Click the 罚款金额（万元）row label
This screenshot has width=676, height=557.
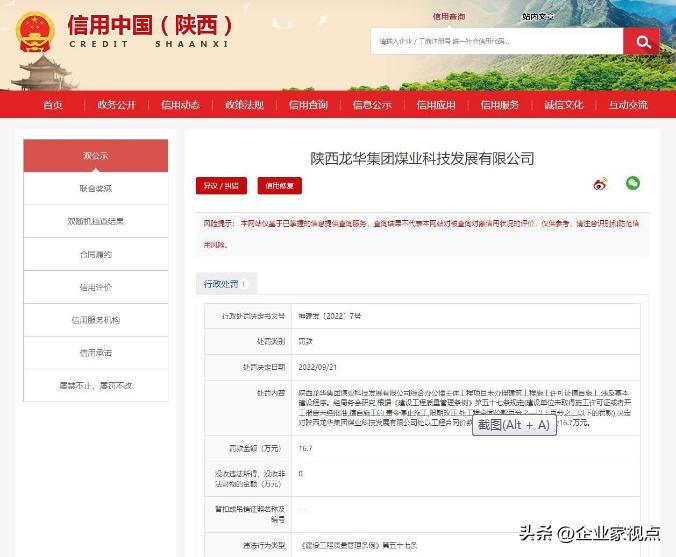tap(255, 448)
